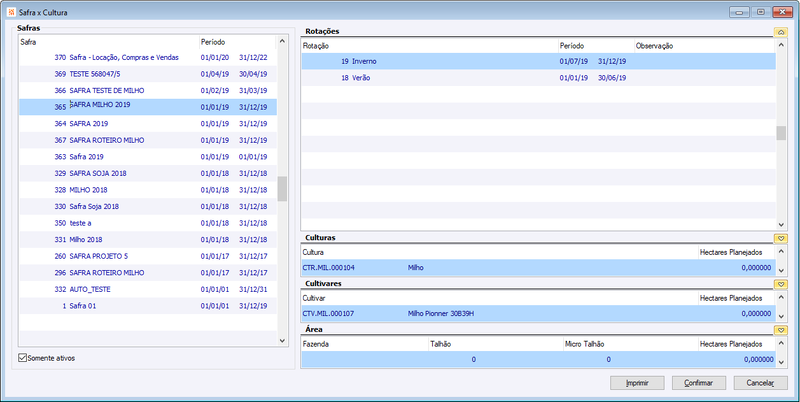The width and height of the screenshot is (800, 402).
Task: Select the 18 Verão rotation row
Action: pos(538,78)
